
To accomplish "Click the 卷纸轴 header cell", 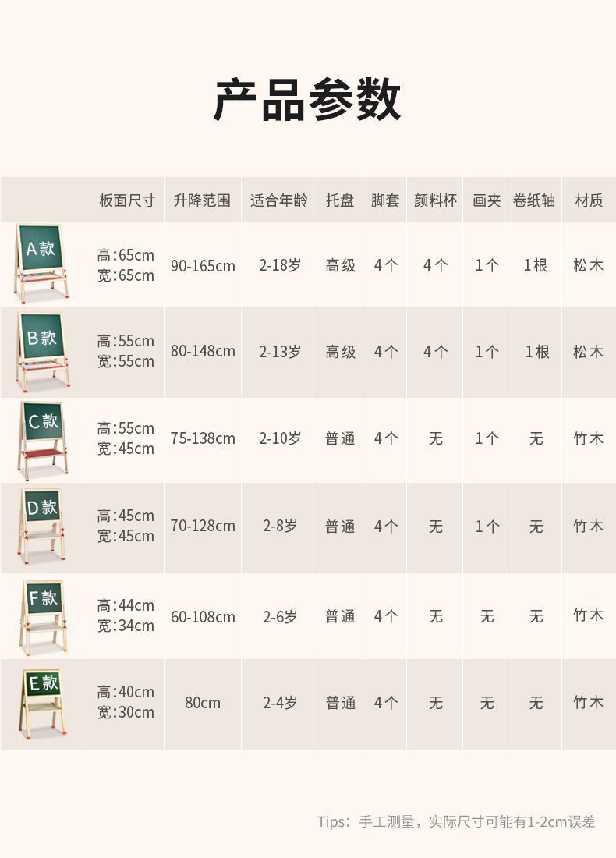I will [534, 200].
